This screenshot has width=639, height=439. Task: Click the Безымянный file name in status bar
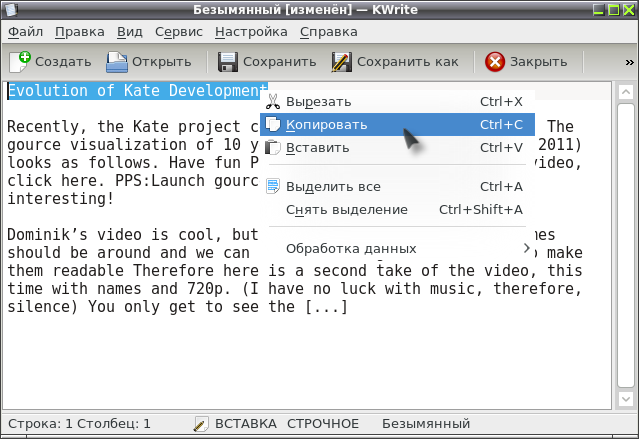[x=426, y=424]
